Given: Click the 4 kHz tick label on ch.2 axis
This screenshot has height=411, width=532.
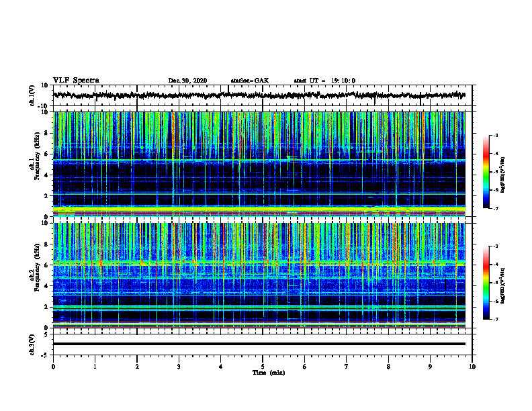Looking at the screenshot, I should point(46,286).
